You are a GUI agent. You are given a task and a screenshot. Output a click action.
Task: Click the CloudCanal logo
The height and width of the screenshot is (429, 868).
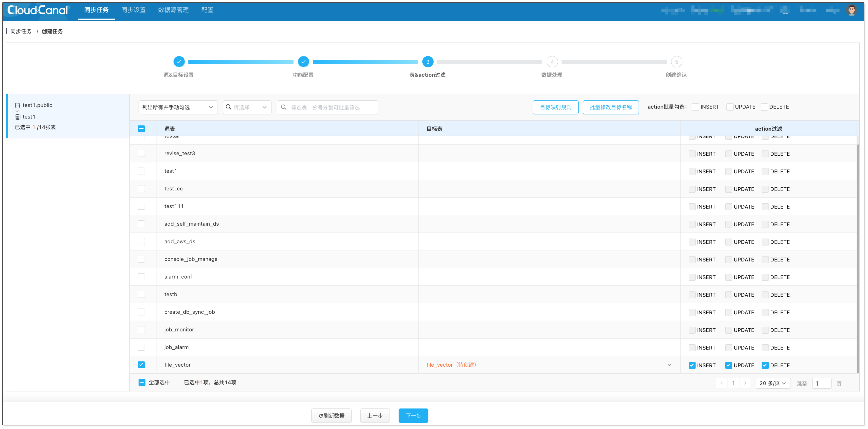37,10
